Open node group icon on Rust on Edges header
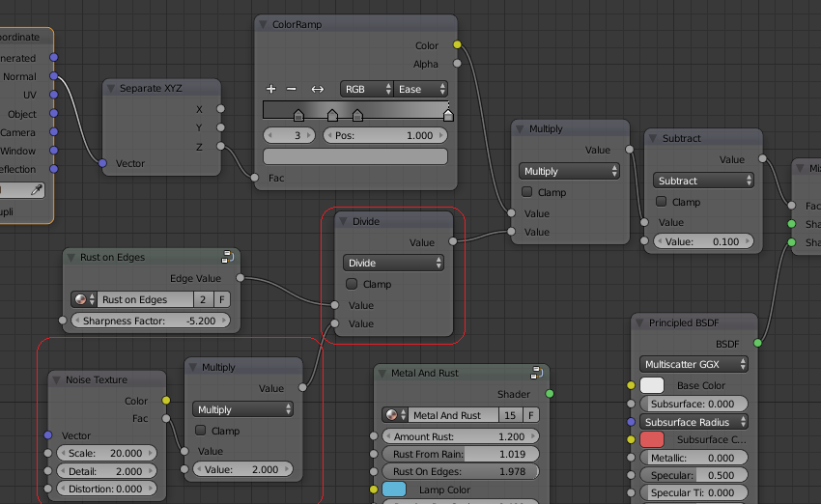821x504 pixels. point(227,257)
